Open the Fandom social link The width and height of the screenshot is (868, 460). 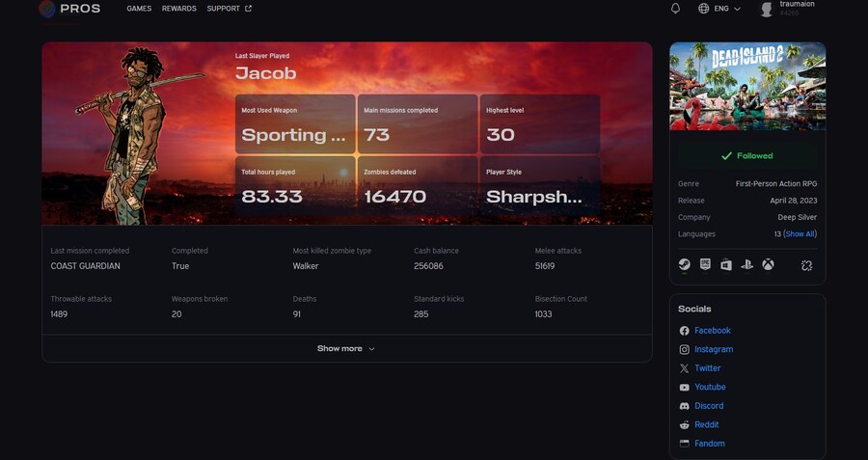[710, 444]
